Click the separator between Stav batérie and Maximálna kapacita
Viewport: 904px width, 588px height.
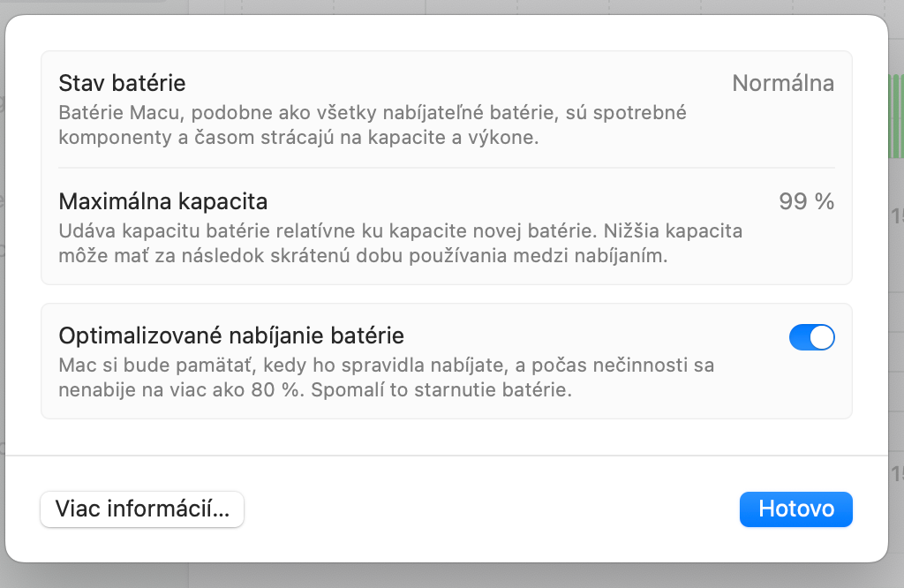[447, 168]
